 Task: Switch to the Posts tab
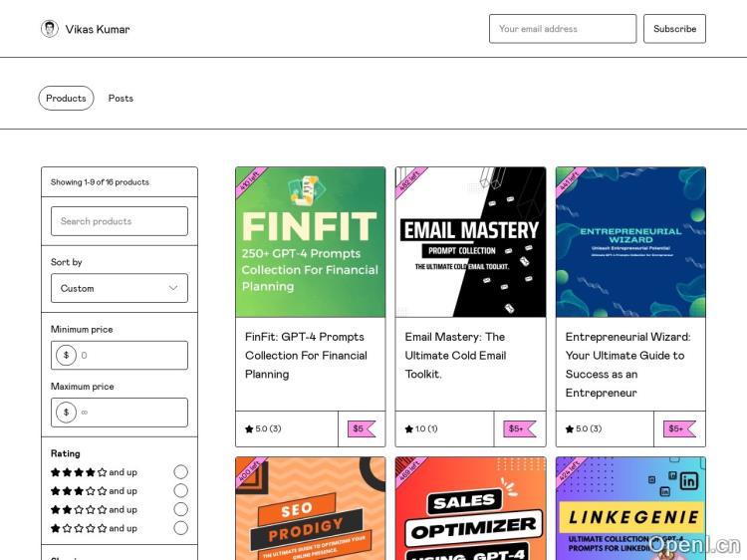121,98
